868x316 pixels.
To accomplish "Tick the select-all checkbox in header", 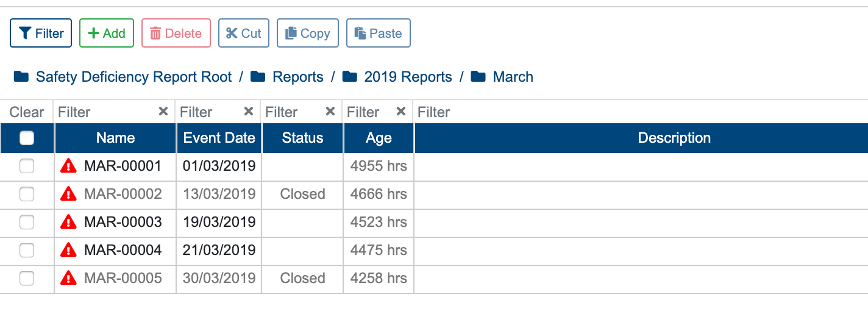I will (x=27, y=138).
